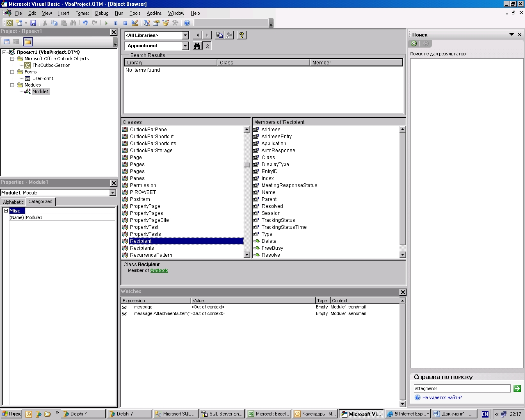This screenshot has width=525, height=420.
Task: Click the green search go arrow button
Action: (x=517, y=388)
